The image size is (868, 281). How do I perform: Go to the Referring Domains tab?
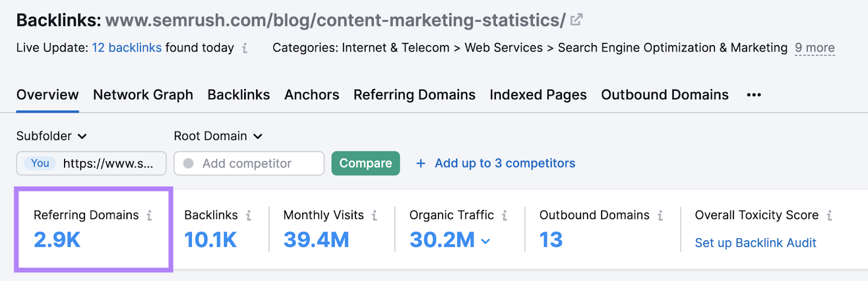[x=414, y=95]
